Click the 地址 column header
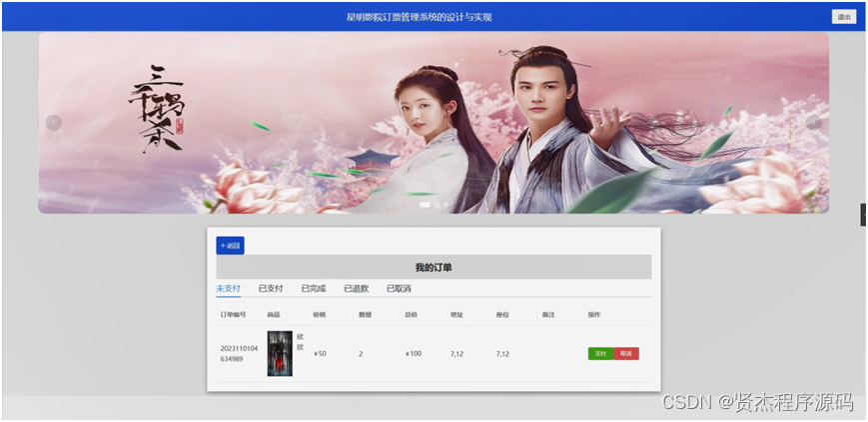The height and width of the screenshot is (422, 868). point(456,314)
